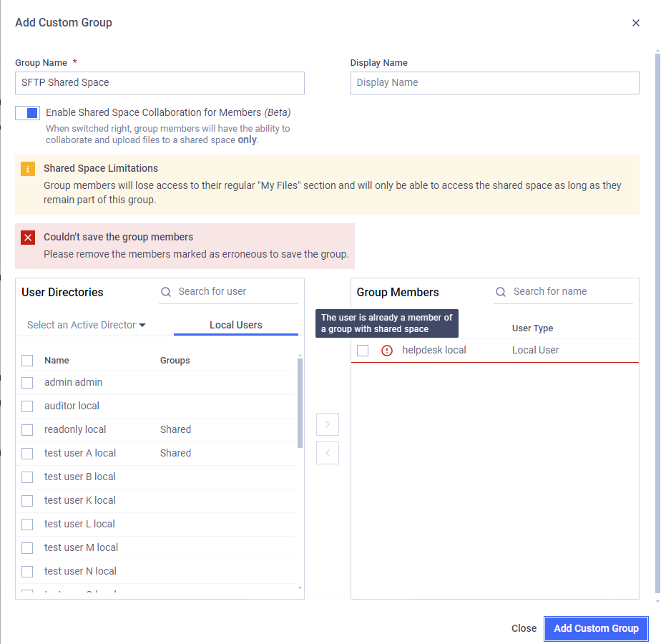Click the user list scrollbar thumb
Image resolution: width=661 pixels, height=644 pixels.
coord(300,403)
